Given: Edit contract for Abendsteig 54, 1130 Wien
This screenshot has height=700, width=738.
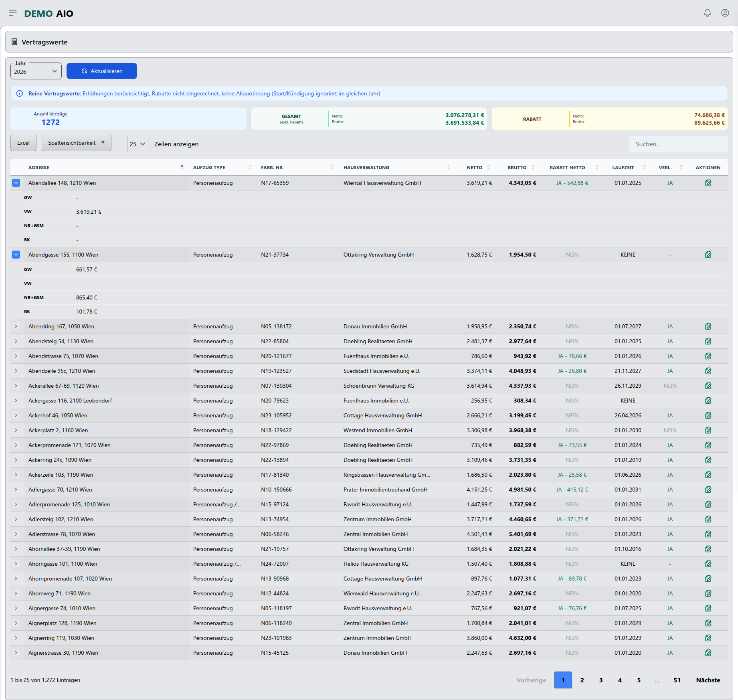Looking at the screenshot, I should pos(708,341).
